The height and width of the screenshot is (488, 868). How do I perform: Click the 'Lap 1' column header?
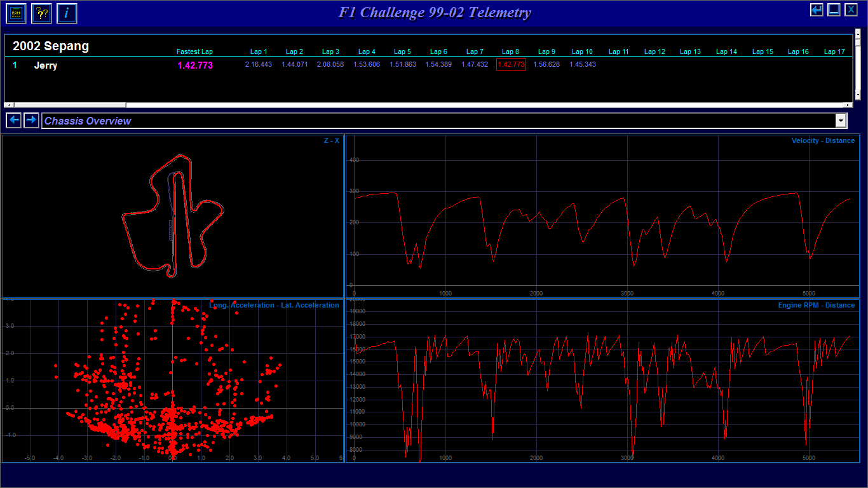tap(259, 52)
